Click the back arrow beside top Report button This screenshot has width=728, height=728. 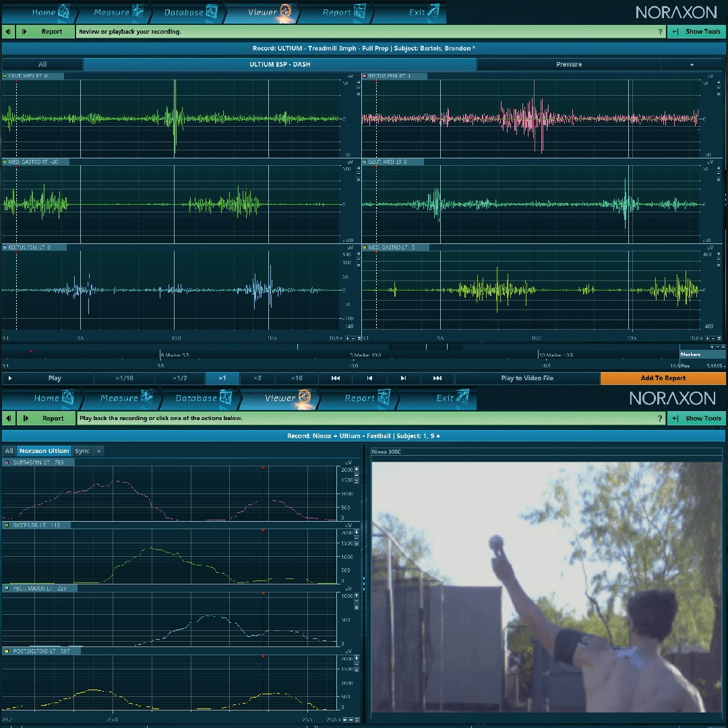coord(8,32)
